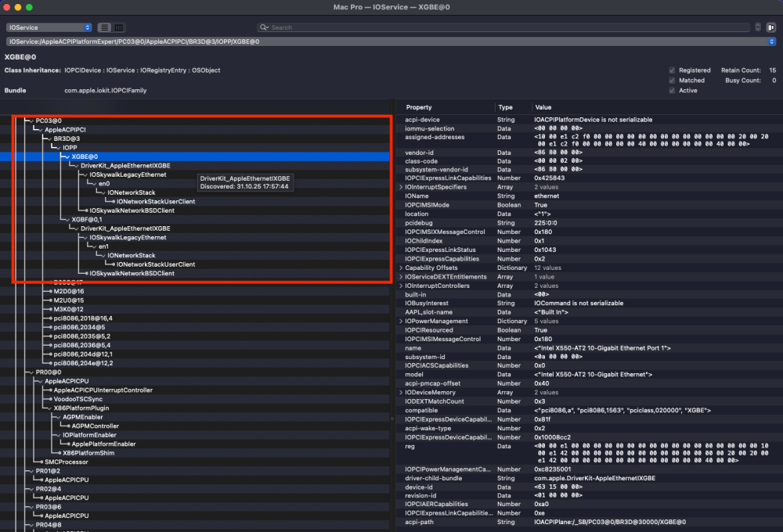
Task: Select the VoodooTSCSync entry
Action: click(x=78, y=399)
